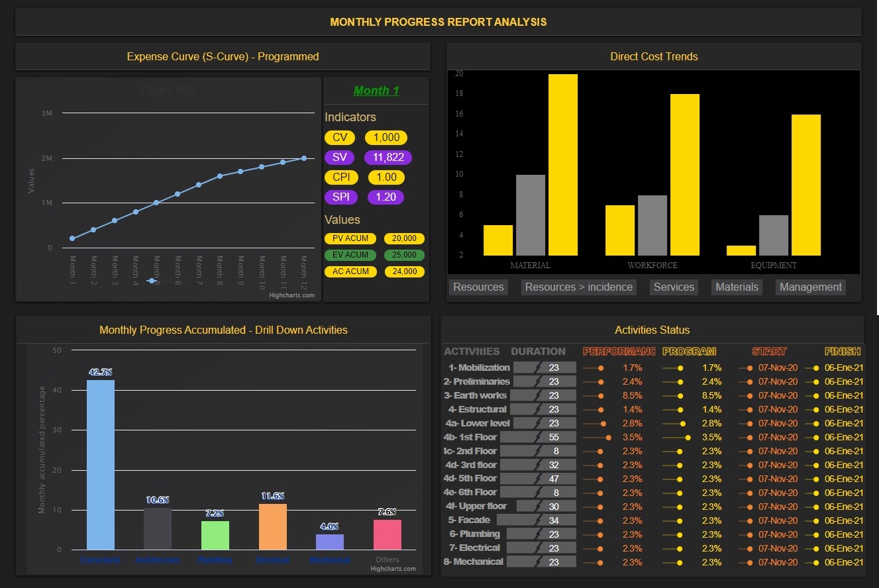Click the orange performance marker for Earth works
The width and height of the screenshot is (879, 588).
click(601, 395)
